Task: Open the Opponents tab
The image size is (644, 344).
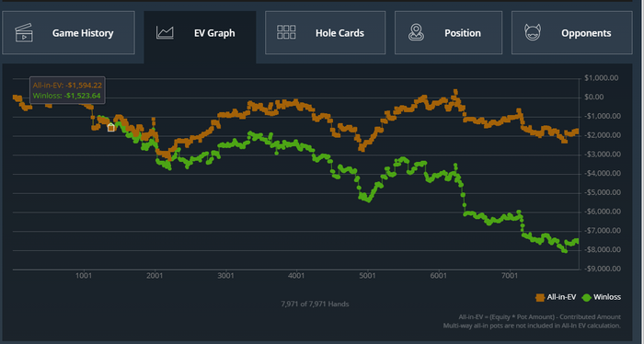Action: (571, 33)
